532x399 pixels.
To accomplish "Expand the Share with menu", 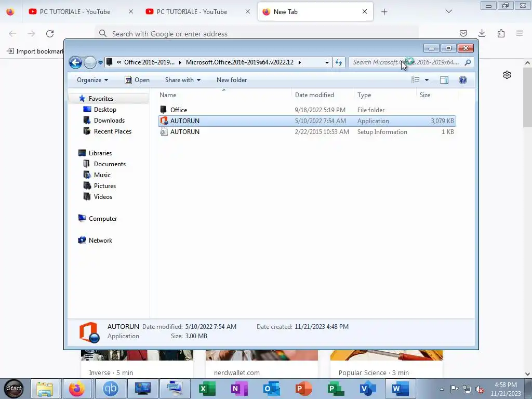I will tap(182, 80).
